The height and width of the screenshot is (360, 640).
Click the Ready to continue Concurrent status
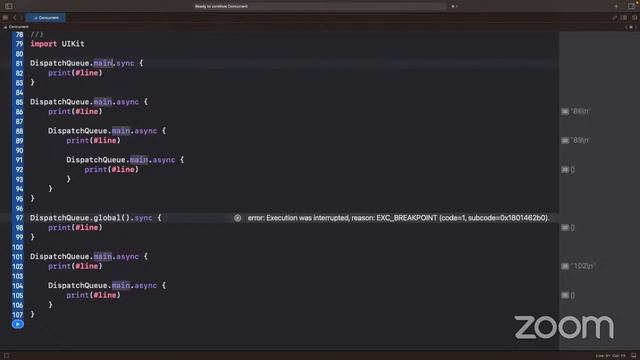click(221, 6)
